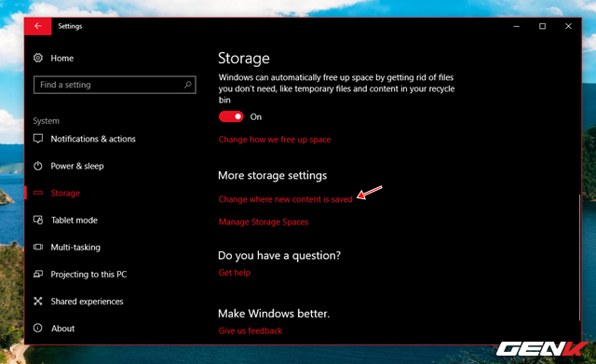The width and height of the screenshot is (596, 364).
Task: Click the Storage page heading
Action: point(244,58)
